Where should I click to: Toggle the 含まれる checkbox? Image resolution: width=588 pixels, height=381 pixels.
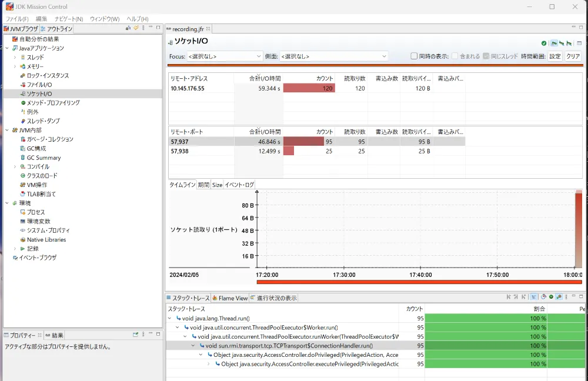(x=455, y=56)
